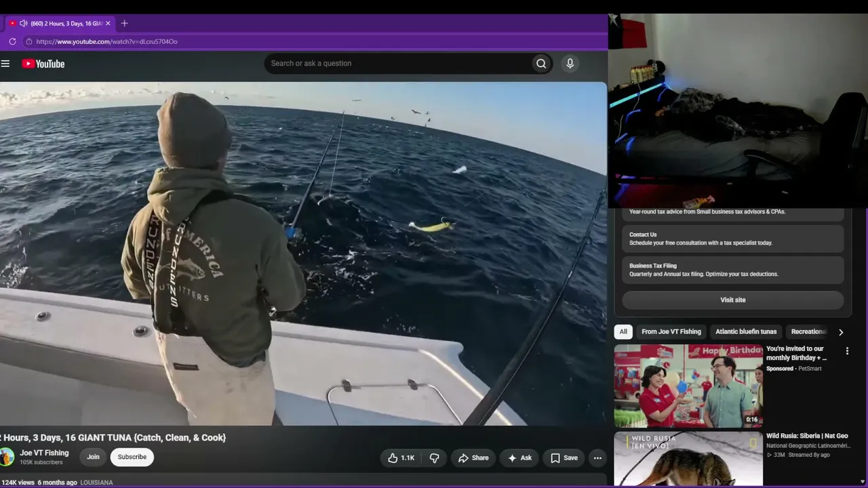Viewport: 868px width, 488px height.
Task: Click the Sponsored PetSmart label
Action: pyautogui.click(x=793, y=369)
